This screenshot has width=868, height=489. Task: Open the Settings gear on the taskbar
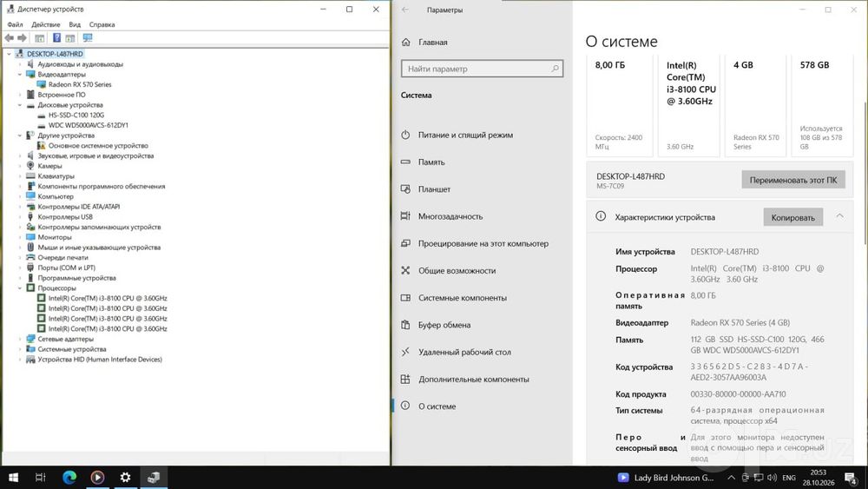[126, 477]
